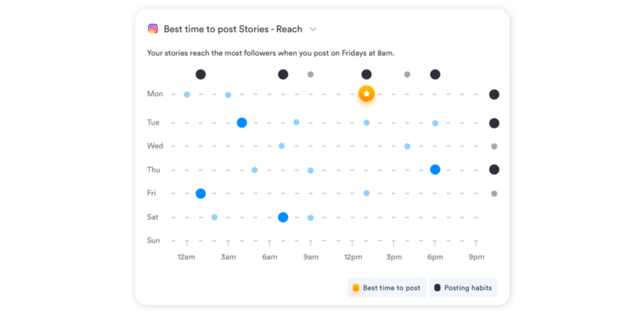
Task: Click the top-row small gray dot above 9am
Action: (x=311, y=74)
